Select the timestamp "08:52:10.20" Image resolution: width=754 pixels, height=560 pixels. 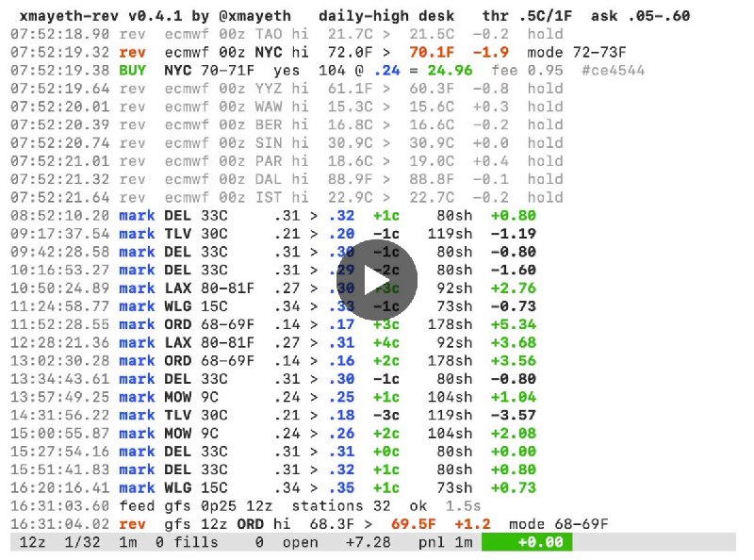coord(60,216)
